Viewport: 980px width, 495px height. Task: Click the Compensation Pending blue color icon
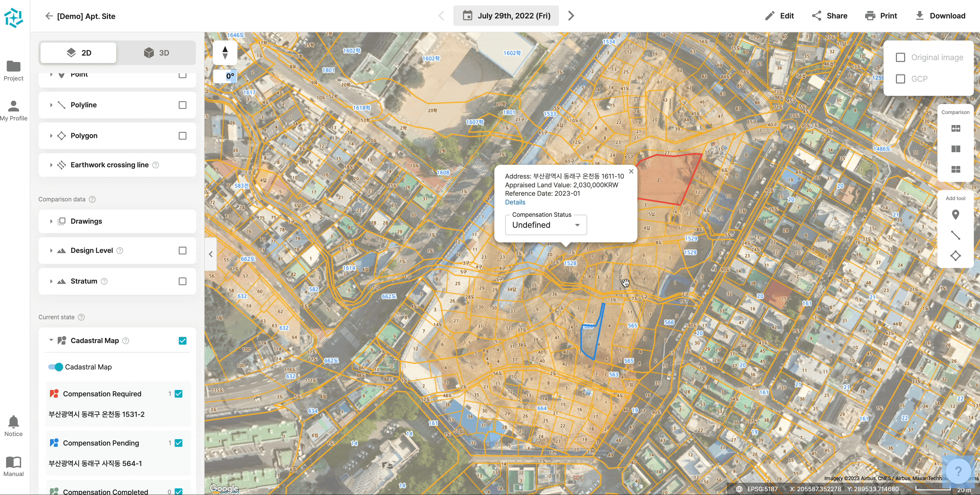(54, 443)
